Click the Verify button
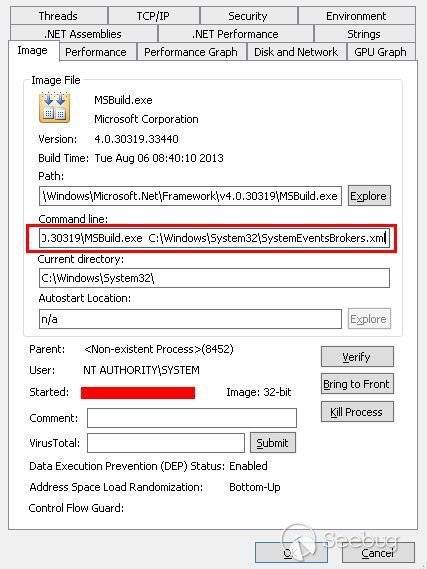 [x=357, y=357]
